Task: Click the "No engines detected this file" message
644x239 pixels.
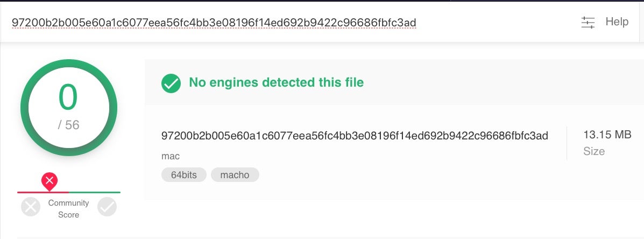Action: tap(276, 83)
